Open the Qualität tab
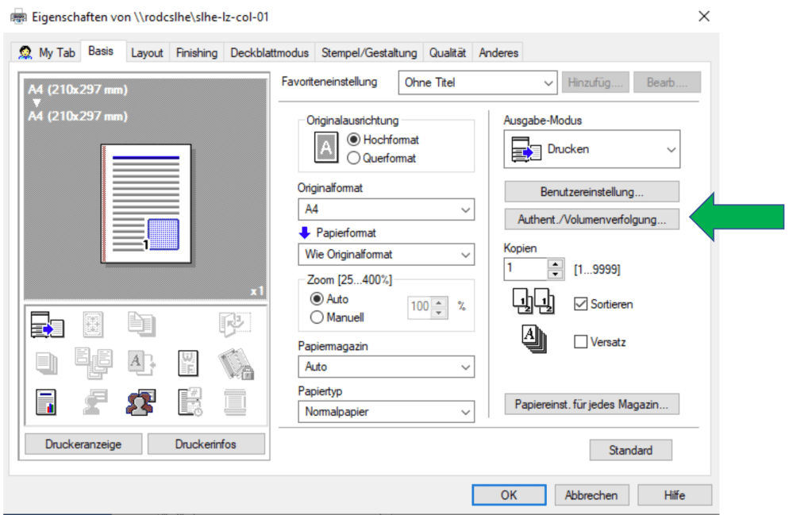 [448, 53]
